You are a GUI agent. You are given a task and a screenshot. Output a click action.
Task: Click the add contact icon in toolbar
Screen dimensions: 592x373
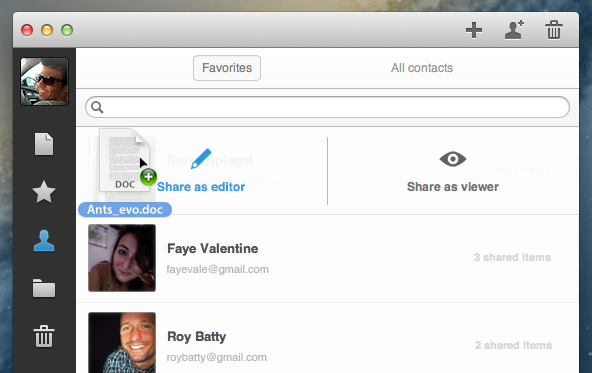(x=514, y=30)
